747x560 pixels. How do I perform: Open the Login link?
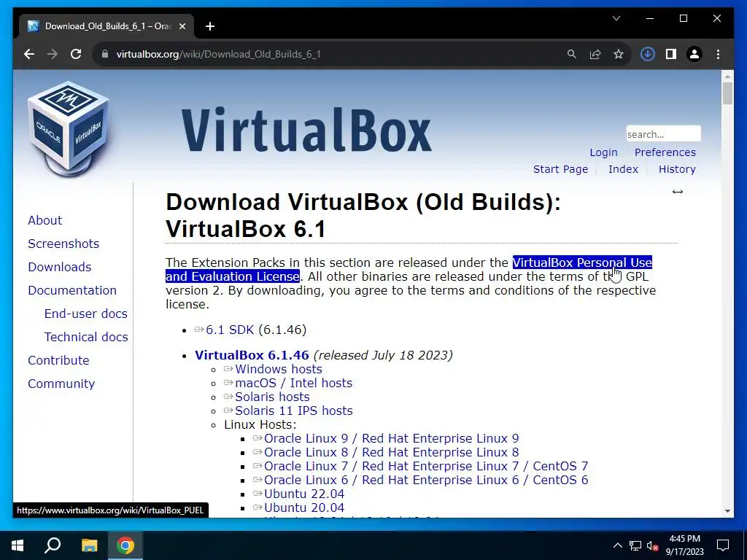point(603,152)
